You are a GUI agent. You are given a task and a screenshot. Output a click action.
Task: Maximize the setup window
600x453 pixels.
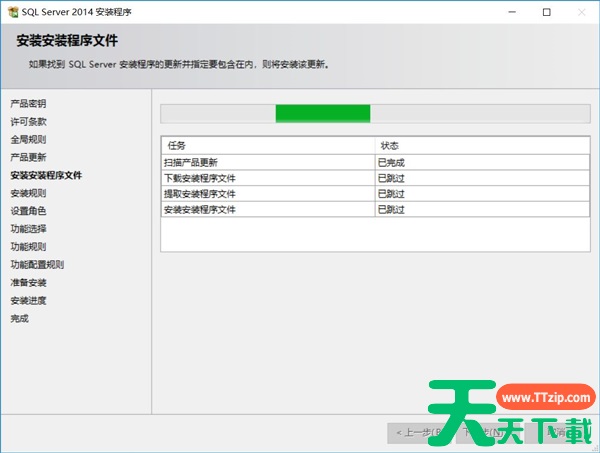click(x=546, y=12)
